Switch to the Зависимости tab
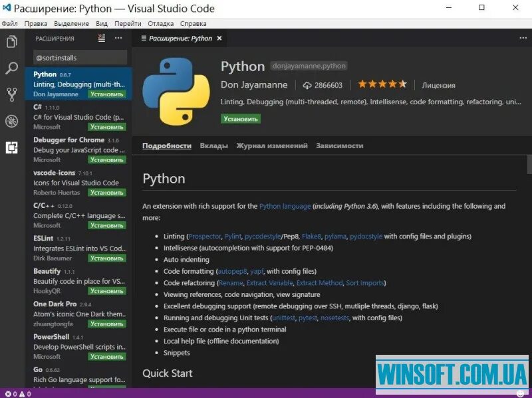532x398 pixels. pyautogui.click(x=340, y=146)
